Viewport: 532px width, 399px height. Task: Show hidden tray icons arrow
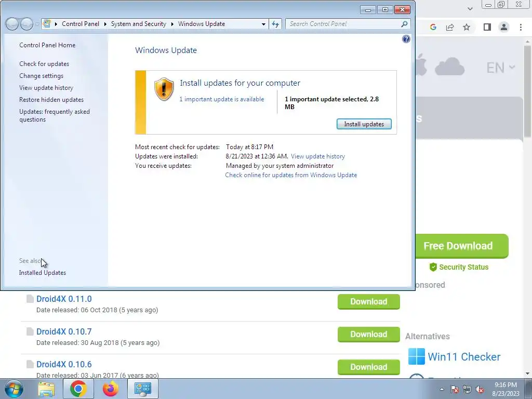(442, 389)
